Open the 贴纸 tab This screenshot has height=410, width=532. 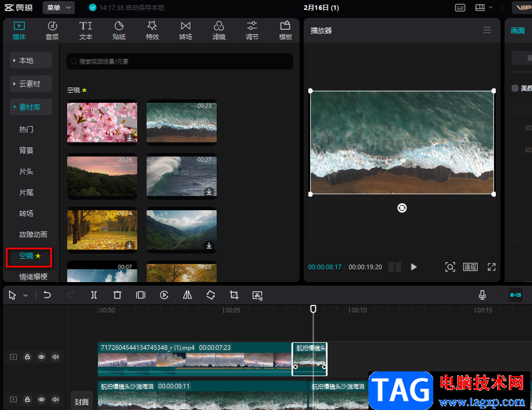click(x=119, y=30)
